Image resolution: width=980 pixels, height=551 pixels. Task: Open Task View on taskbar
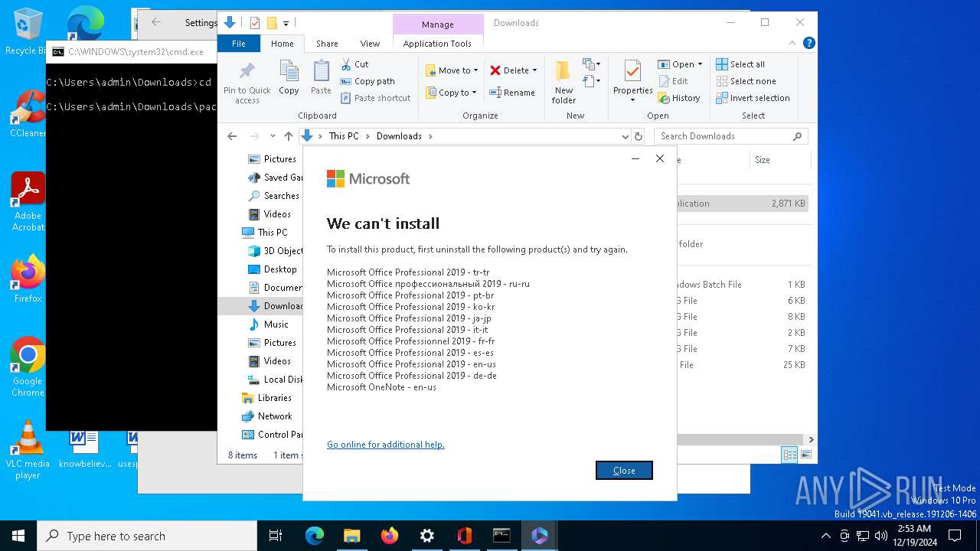[276, 536]
